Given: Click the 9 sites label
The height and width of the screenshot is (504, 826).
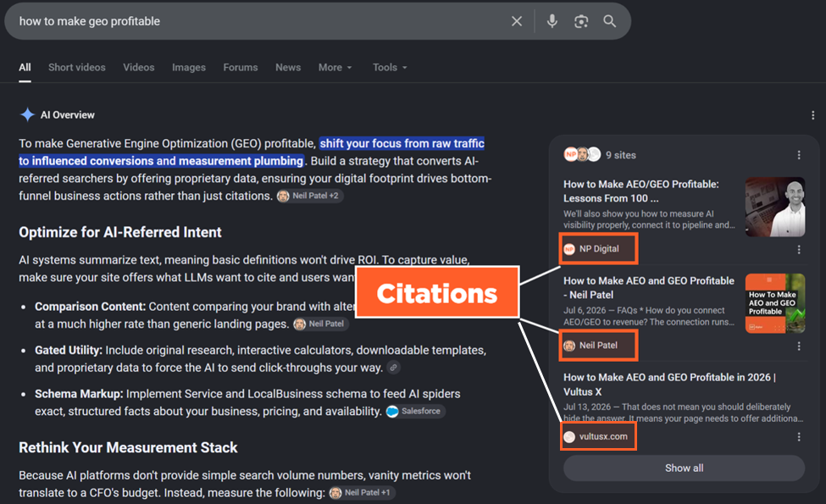Looking at the screenshot, I should [x=620, y=155].
